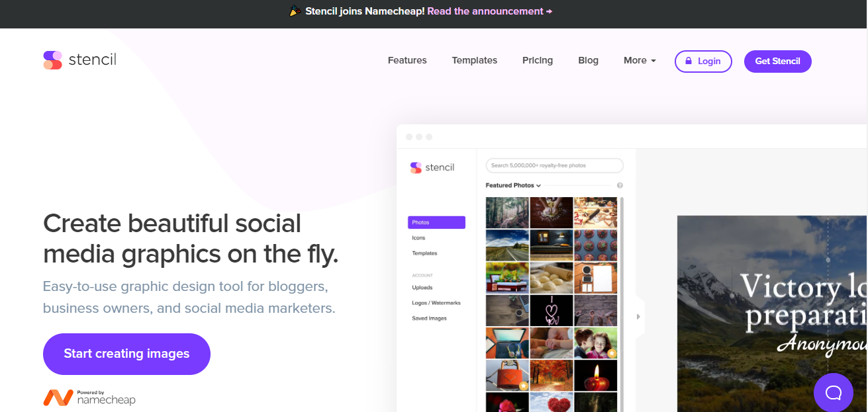The height and width of the screenshot is (412, 868).
Task: Click the Namecheap logo below the button
Action: [89, 397]
